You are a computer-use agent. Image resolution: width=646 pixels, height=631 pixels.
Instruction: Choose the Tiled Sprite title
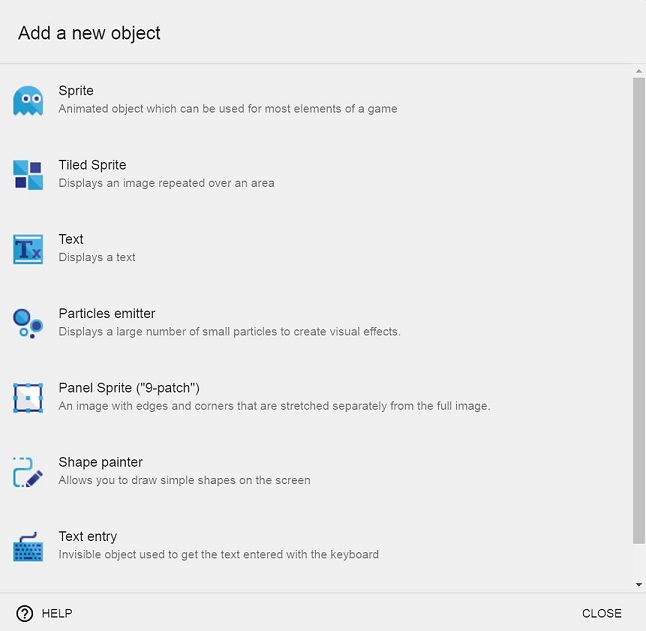click(x=92, y=165)
